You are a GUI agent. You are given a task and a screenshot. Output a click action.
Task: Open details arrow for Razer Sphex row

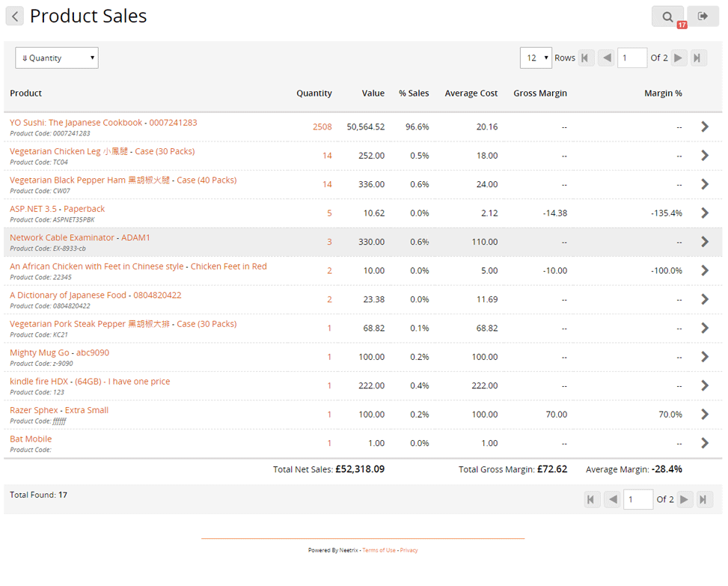coord(704,414)
